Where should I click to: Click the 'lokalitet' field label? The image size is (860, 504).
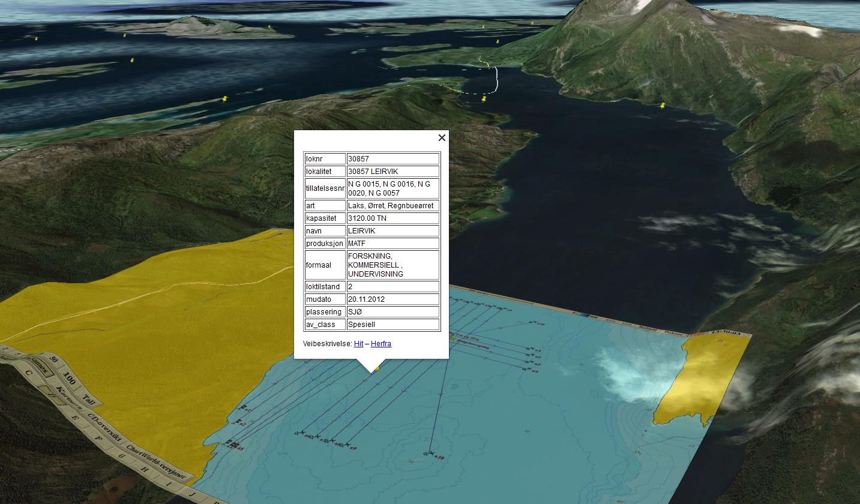pos(325,172)
